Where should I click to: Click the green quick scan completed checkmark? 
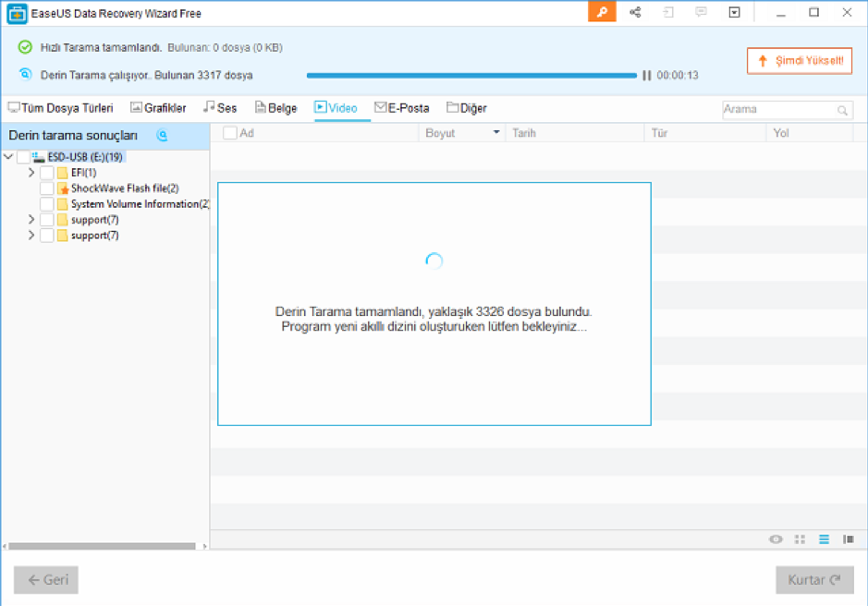tap(25, 48)
